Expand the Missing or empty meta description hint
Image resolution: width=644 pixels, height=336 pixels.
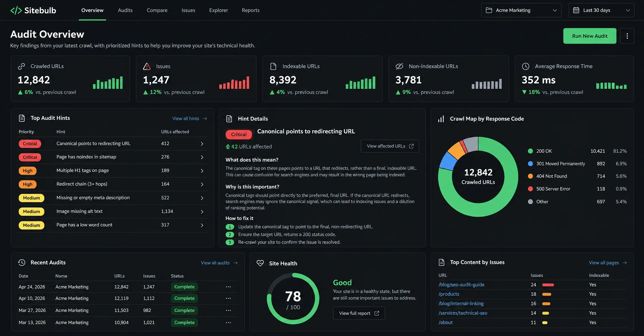click(202, 198)
